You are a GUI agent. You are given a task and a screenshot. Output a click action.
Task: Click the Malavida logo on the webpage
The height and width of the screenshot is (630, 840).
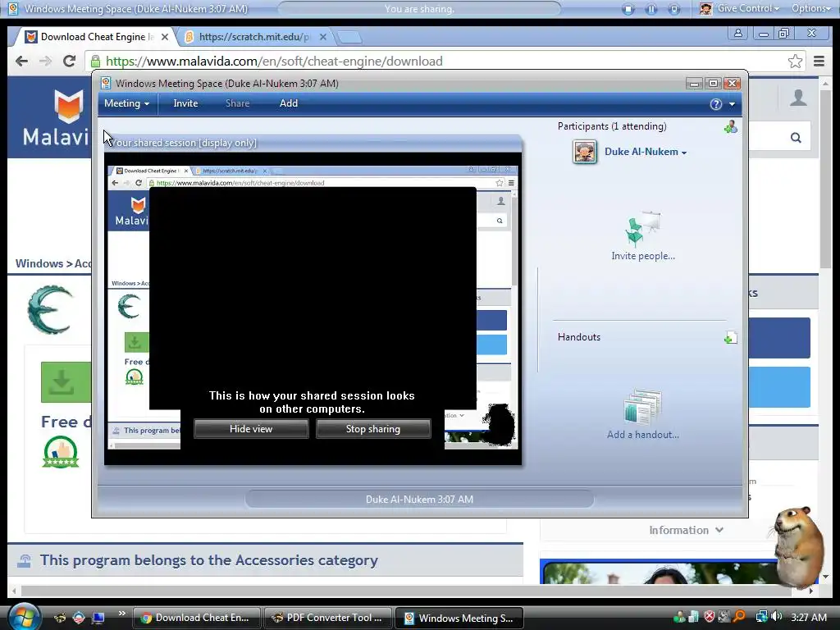pos(57,118)
